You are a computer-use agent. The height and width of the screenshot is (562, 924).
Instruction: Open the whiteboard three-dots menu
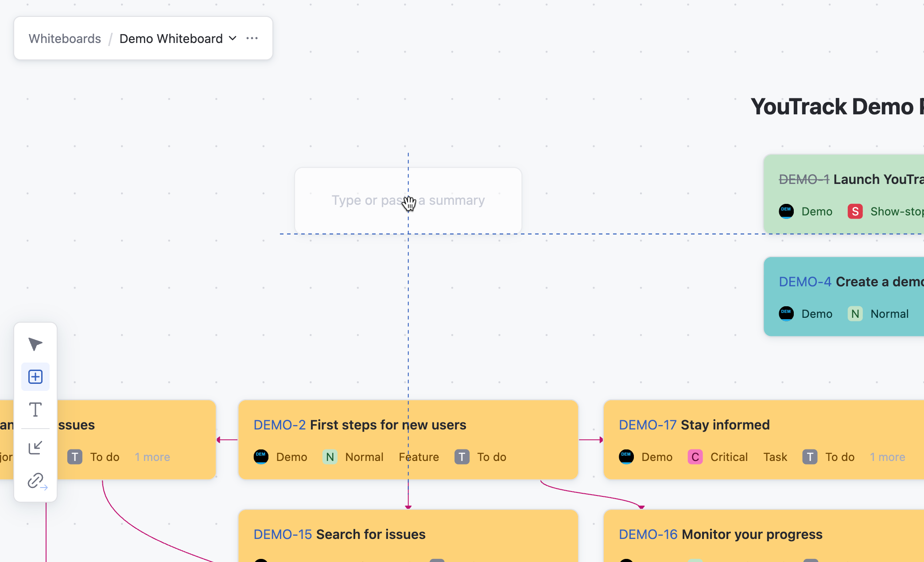(x=252, y=39)
